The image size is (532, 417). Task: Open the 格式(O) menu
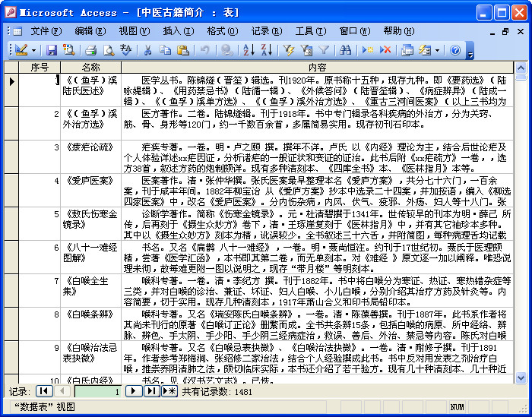(223, 31)
